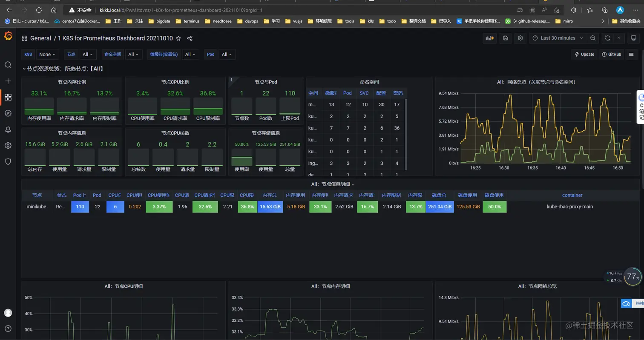Click the Grafana logo in the sidebar
644x340 pixels.
point(8,36)
